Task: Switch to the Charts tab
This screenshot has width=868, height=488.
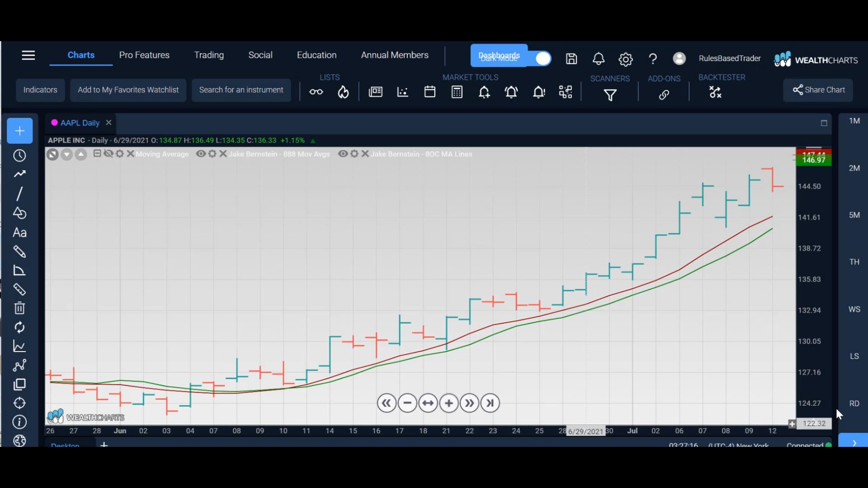Action: point(81,55)
